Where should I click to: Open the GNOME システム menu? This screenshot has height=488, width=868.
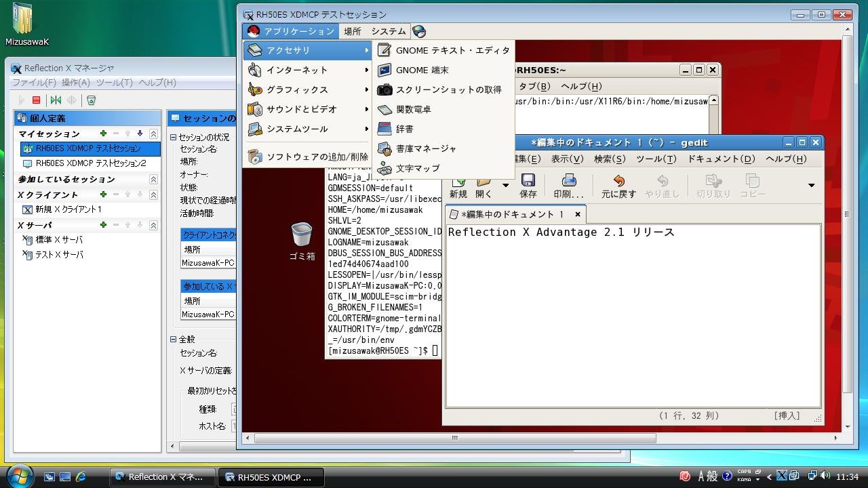[x=389, y=31]
